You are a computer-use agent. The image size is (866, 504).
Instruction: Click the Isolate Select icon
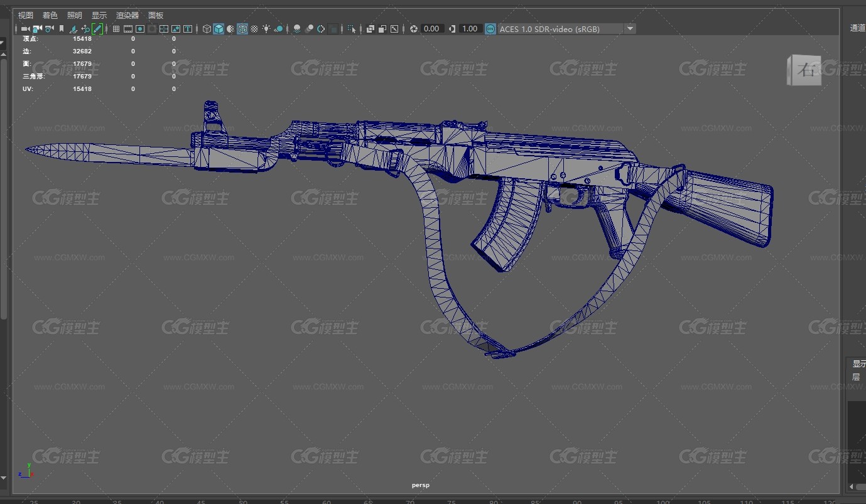[x=352, y=29]
